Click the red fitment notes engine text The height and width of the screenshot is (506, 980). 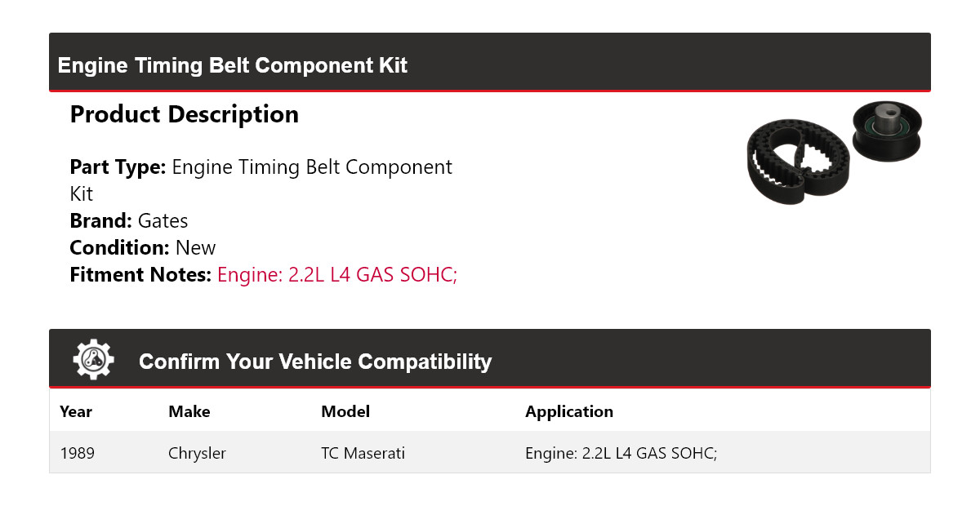[337, 275]
